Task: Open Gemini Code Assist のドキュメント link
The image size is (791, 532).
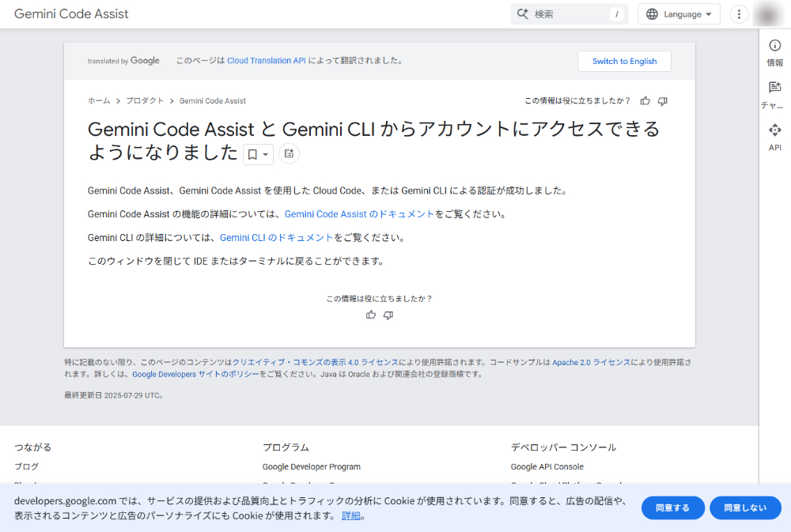Action: click(360, 214)
